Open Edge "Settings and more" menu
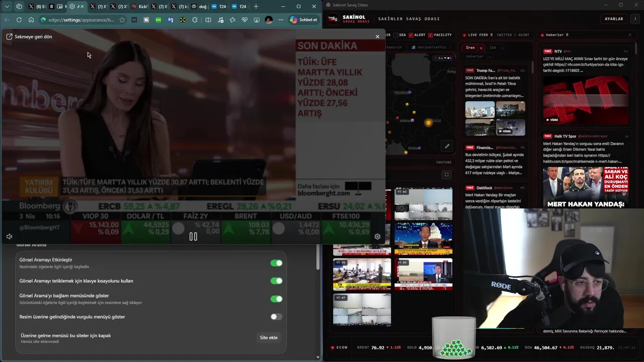Viewport: 644px width, 362px height. click(281, 20)
